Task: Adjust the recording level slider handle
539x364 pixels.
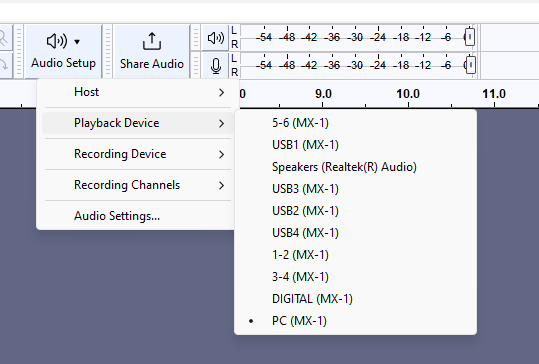Action: tap(471, 65)
